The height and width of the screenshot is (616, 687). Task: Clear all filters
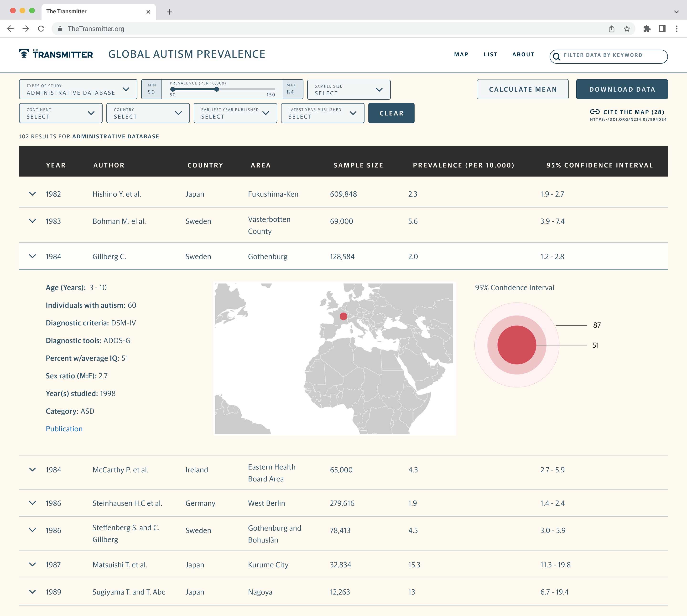click(x=391, y=113)
